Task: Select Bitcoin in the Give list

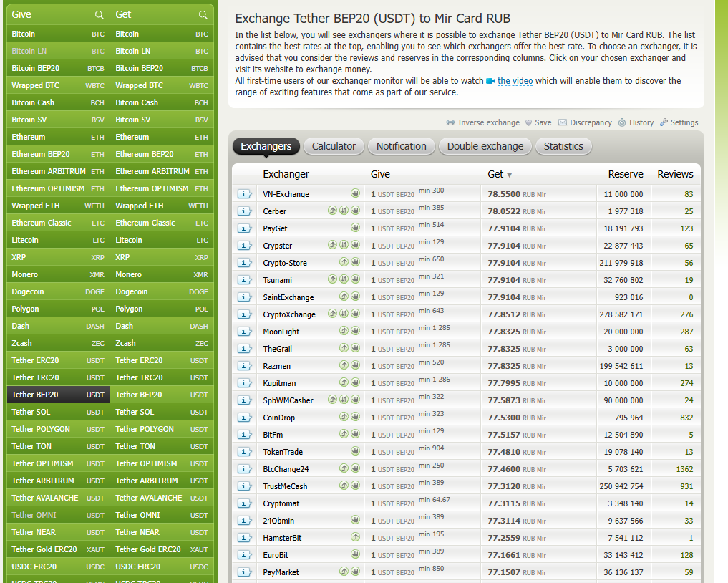Action: (58, 34)
